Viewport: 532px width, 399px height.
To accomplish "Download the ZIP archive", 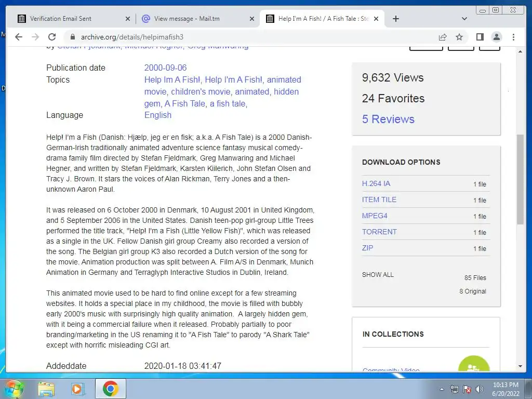I will click(367, 248).
